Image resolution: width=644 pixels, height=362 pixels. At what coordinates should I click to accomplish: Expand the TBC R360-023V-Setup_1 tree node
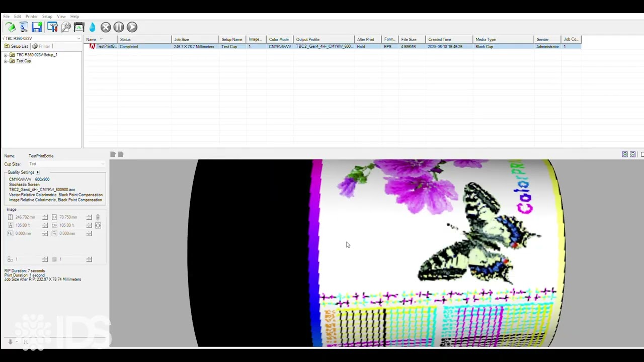point(6,55)
